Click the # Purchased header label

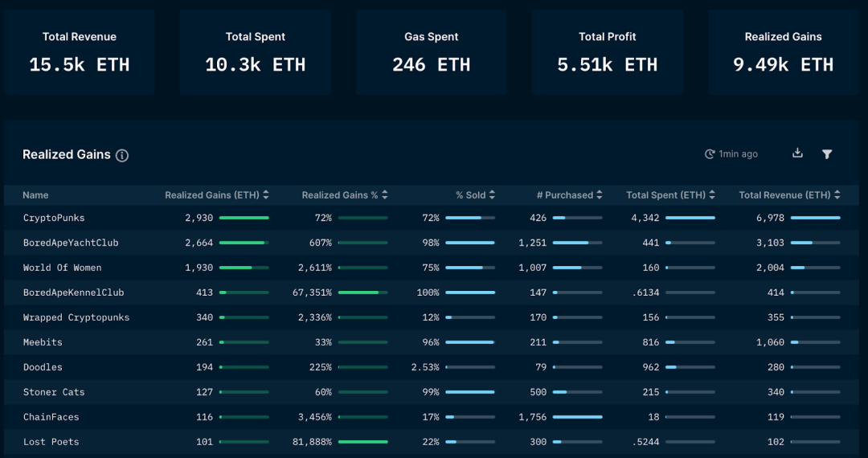[x=565, y=195]
